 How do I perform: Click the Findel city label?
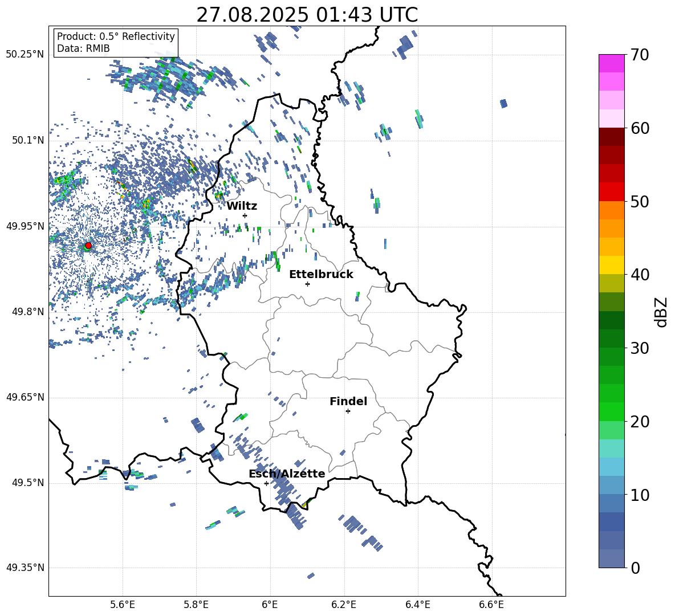point(348,401)
